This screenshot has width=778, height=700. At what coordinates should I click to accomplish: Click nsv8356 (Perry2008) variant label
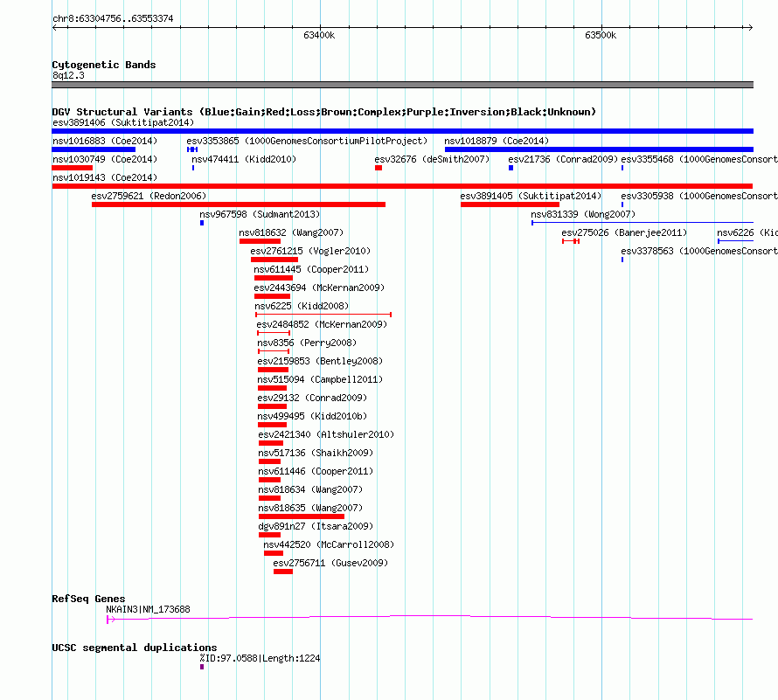click(307, 343)
